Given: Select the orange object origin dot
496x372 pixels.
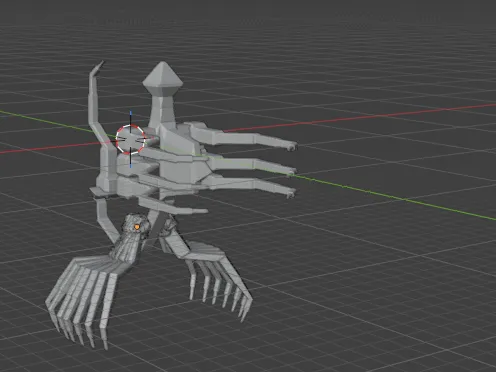Looking at the screenshot, I should pyautogui.click(x=137, y=227).
